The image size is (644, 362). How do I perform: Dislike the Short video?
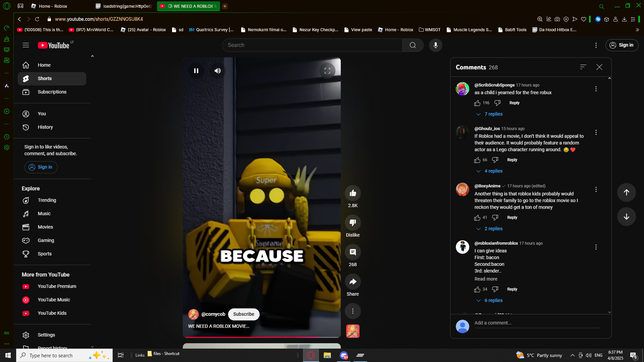click(353, 223)
